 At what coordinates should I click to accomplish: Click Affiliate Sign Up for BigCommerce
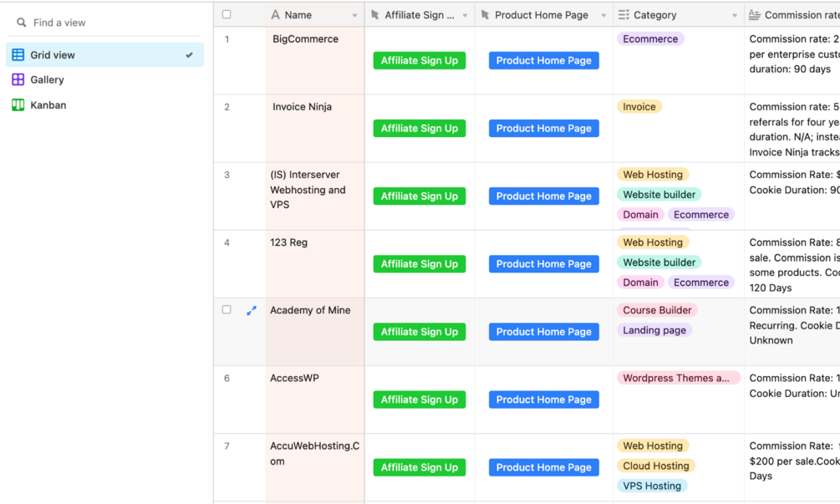point(420,60)
